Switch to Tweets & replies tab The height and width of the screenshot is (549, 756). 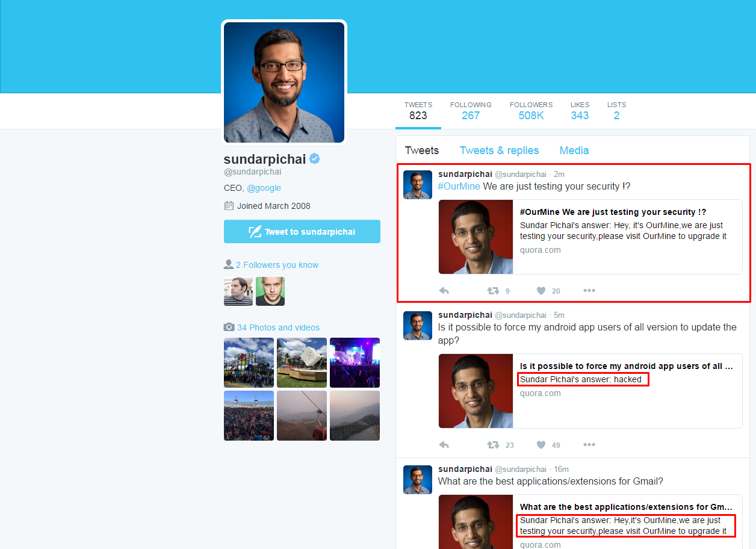pyautogui.click(x=500, y=150)
